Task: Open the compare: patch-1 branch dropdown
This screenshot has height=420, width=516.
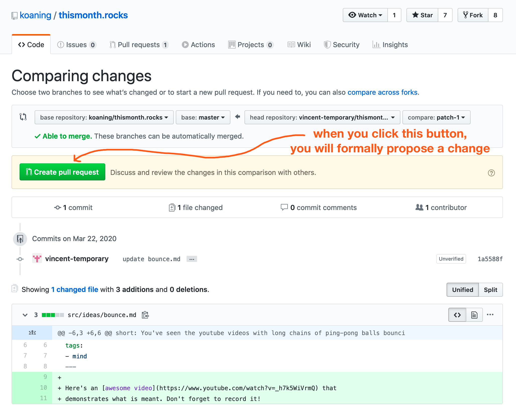Action: (436, 117)
